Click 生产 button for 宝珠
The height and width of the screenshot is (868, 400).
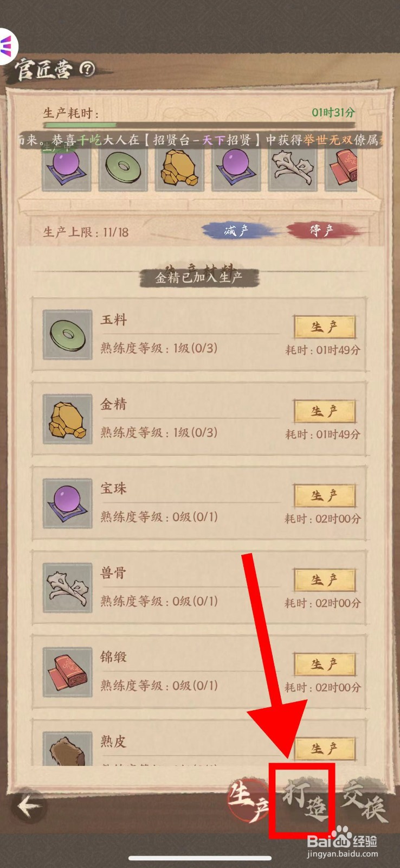[x=325, y=496]
